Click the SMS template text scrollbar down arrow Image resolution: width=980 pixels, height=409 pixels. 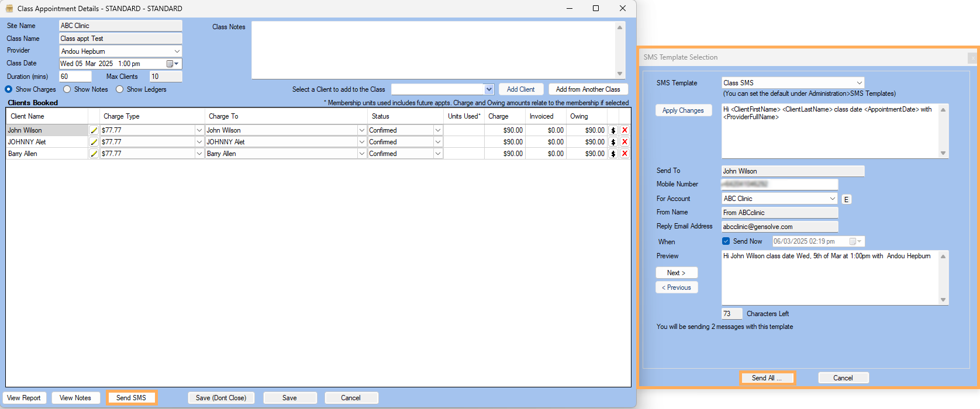pyautogui.click(x=943, y=153)
